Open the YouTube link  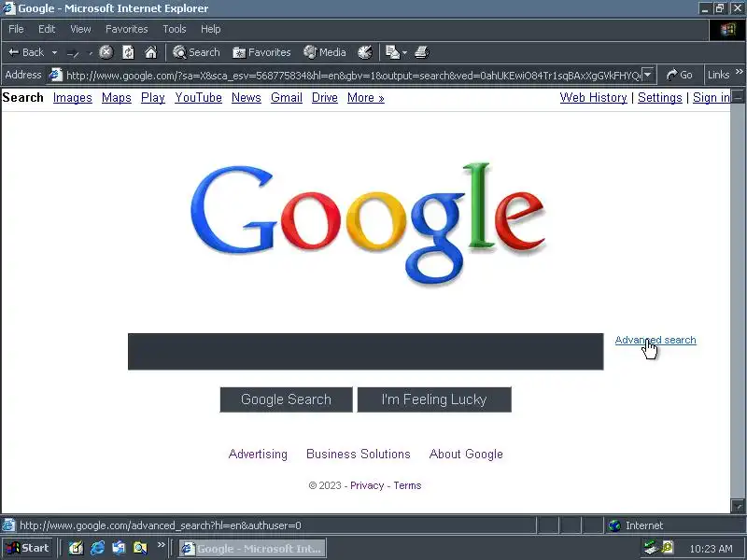pyautogui.click(x=198, y=98)
